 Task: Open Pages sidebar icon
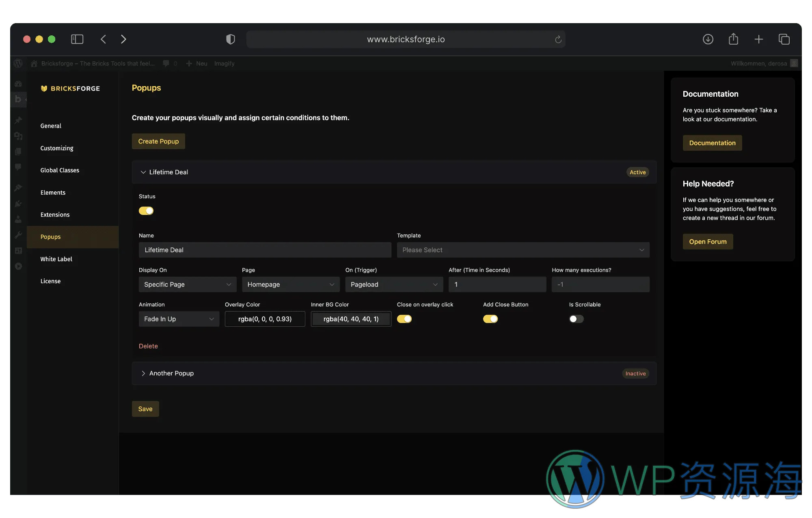pos(18,152)
